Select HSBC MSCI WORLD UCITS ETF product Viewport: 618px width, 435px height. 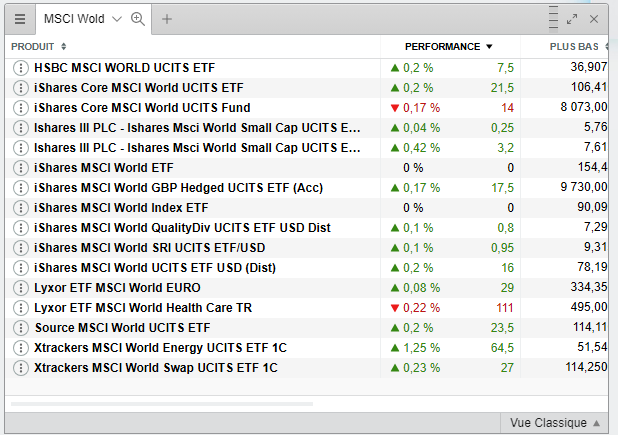click(125, 68)
